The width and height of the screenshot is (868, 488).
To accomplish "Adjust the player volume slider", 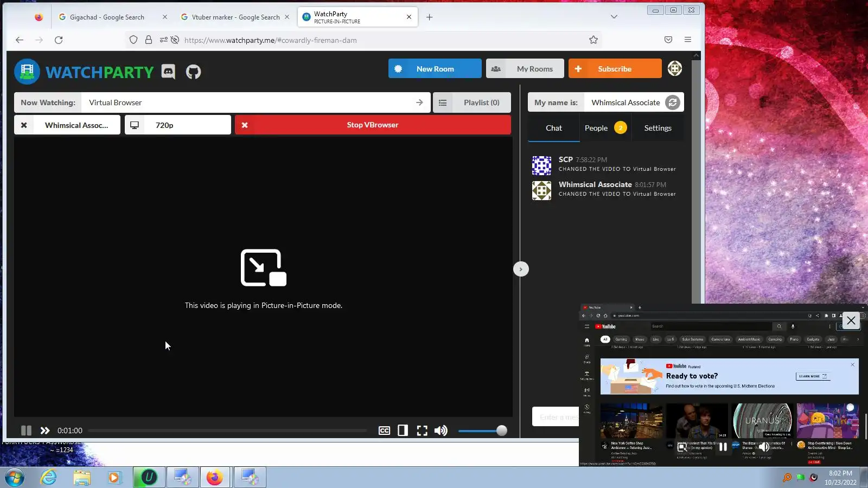I will [x=482, y=431].
